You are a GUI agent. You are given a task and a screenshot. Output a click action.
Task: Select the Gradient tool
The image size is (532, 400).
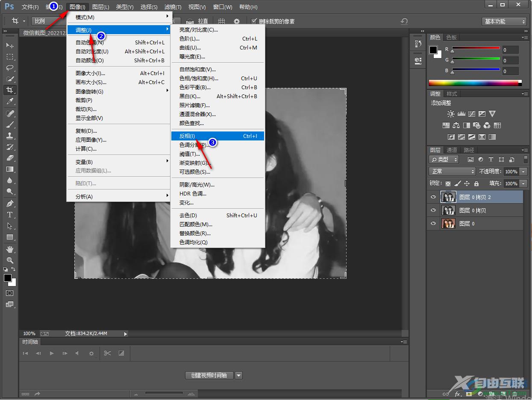(10, 169)
